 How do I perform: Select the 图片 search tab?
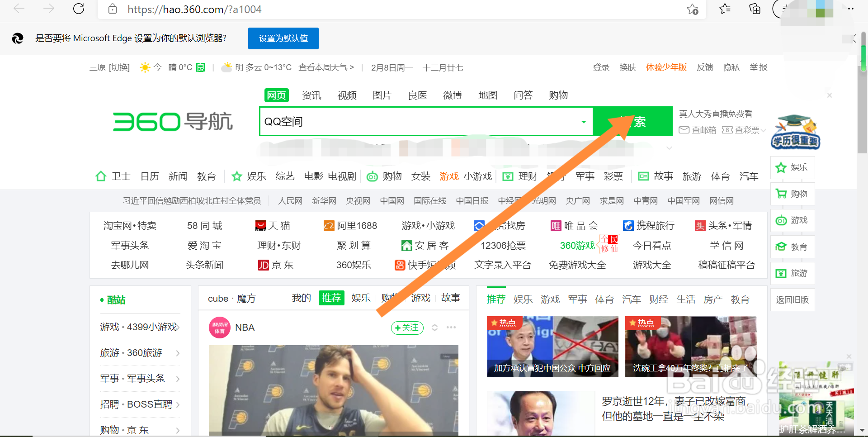click(382, 95)
